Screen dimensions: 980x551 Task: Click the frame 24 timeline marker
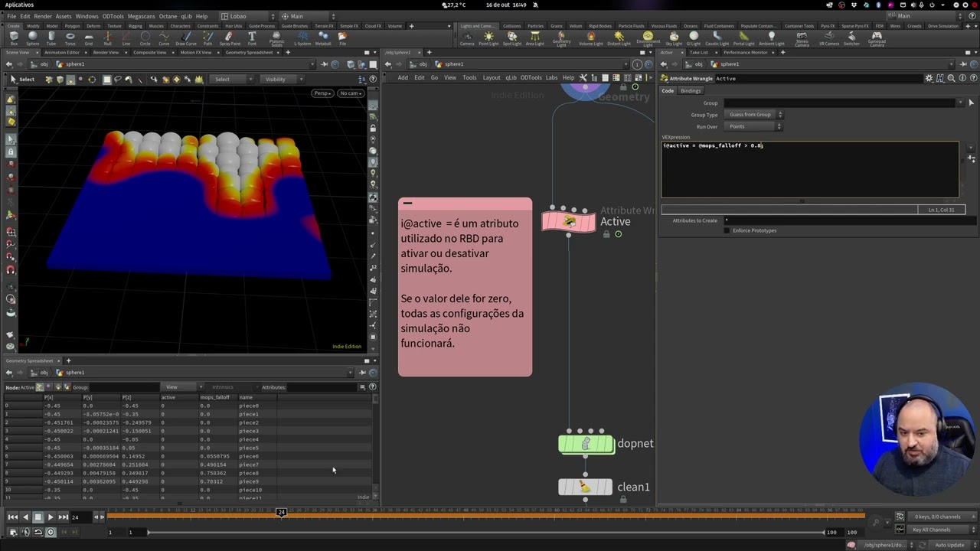point(281,512)
